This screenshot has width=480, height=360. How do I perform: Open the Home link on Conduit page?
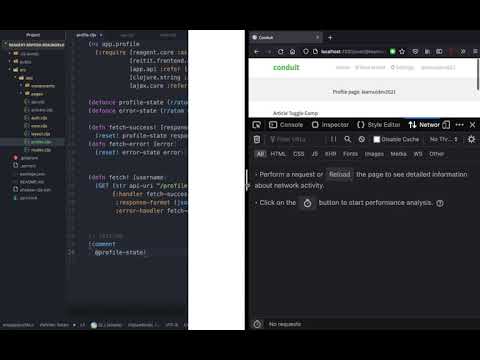pos(343,68)
